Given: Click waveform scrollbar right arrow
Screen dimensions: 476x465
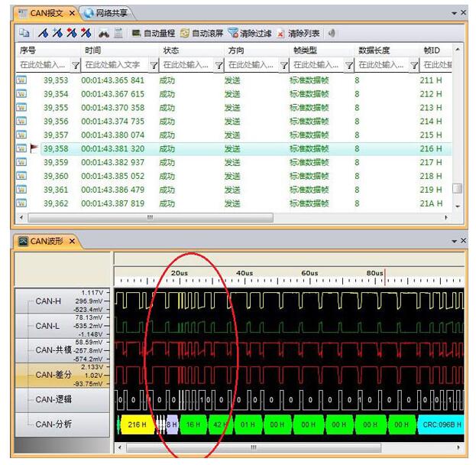Looking at the screenshot, I should (458, 447).
